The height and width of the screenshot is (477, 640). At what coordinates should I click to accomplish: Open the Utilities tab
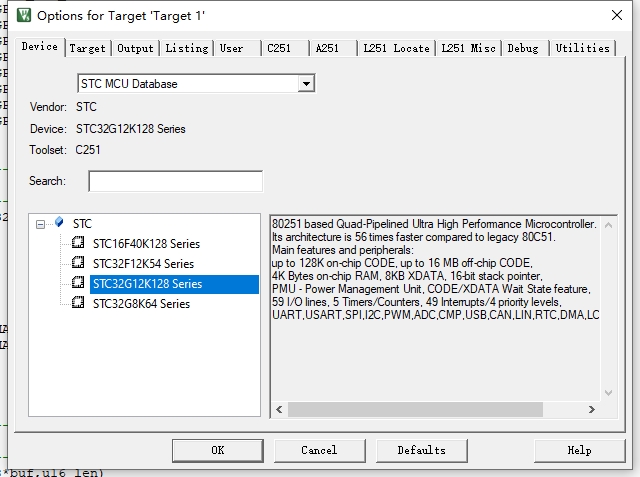tap(582, 48)
